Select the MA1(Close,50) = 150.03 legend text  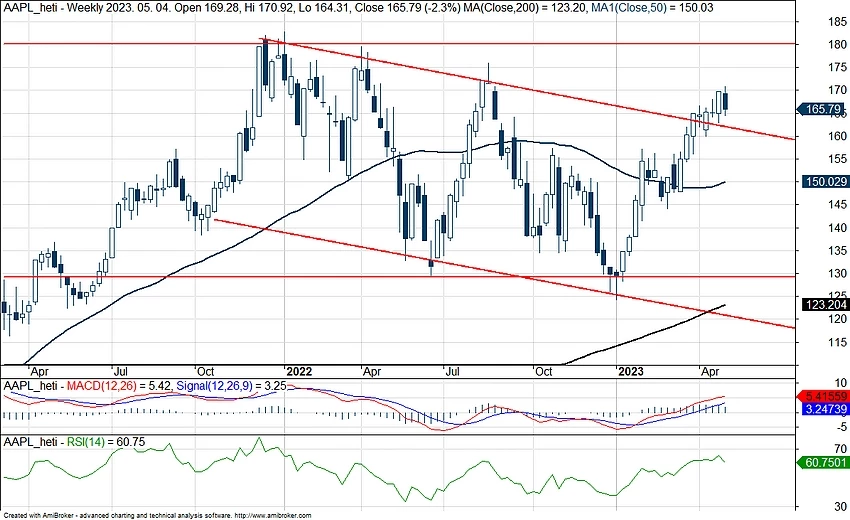point(653,8)
